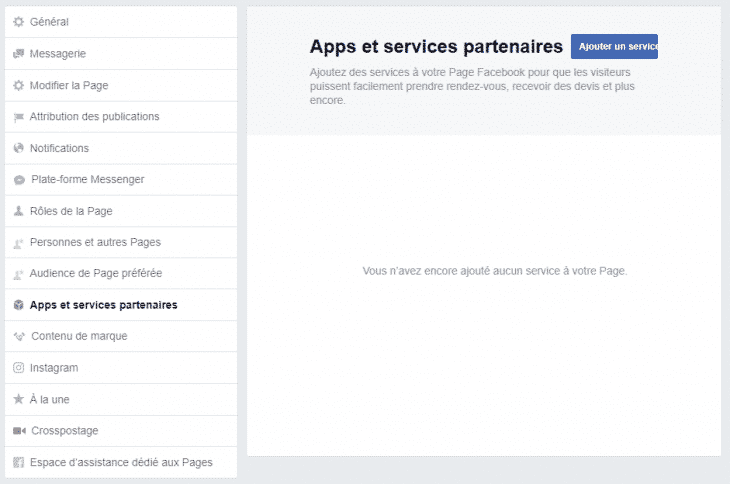Open the Modifier la Page settings
Screen dimensions: 730x484
tap(71, 85)
